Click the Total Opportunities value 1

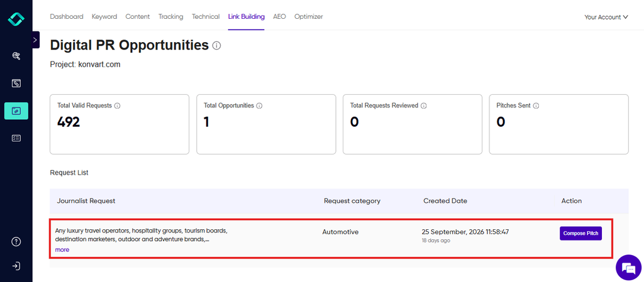point(206,122)
